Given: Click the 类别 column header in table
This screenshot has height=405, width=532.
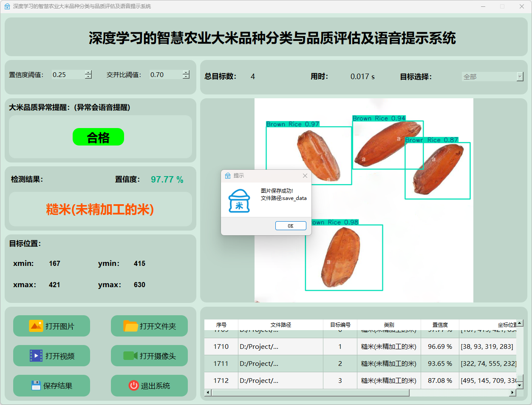Looking at the screenshot, I should pos(388,325).
